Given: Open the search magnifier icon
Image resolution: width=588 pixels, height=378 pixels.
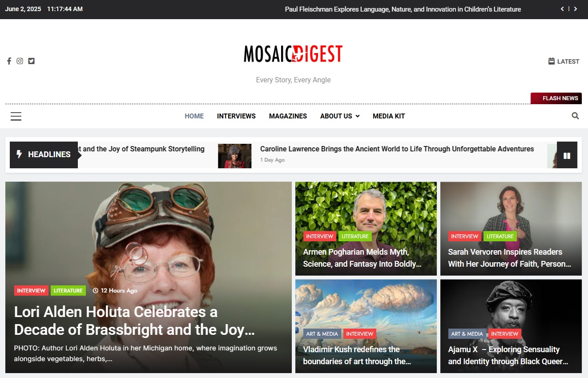Looking at the screenshot, I should [575, 116].
